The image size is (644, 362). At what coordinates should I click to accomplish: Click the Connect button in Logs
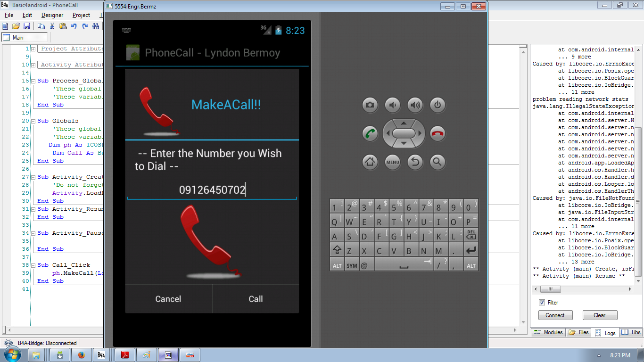[555, 315]
